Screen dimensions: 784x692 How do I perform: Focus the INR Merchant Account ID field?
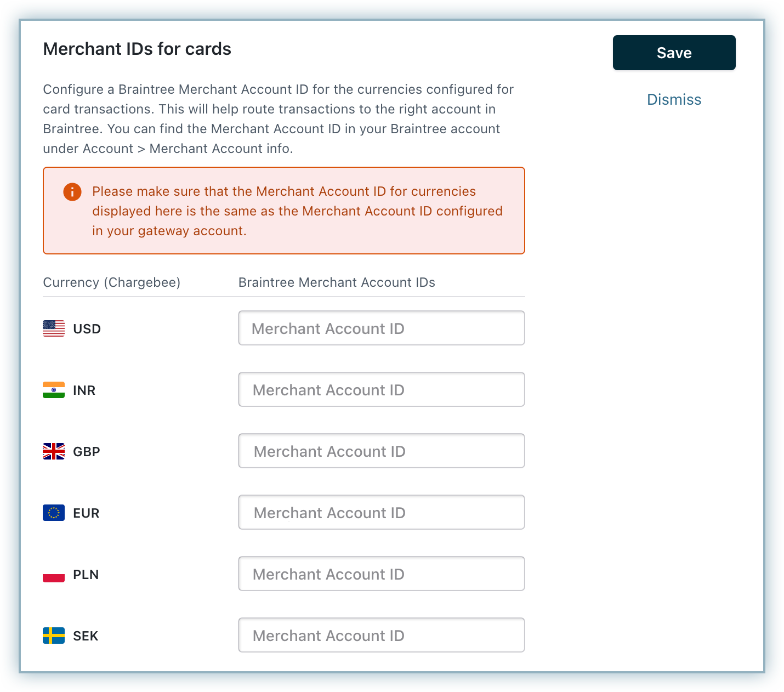(381, 390)
